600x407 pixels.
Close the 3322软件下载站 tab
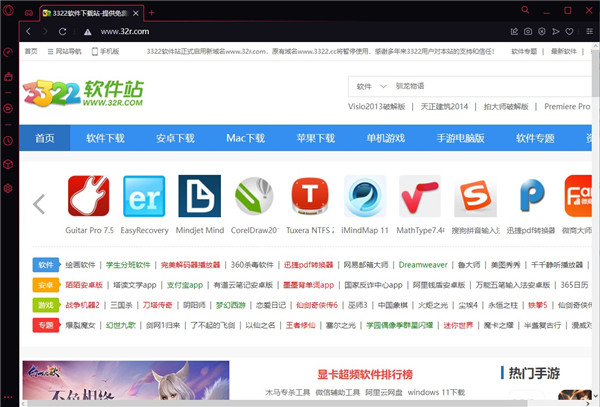pos(136,13)
